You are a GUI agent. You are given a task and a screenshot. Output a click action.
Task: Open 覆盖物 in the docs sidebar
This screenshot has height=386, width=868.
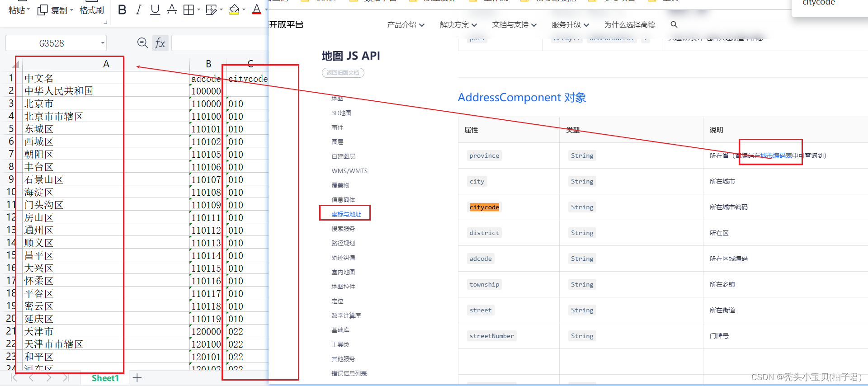tap(340, 185)
